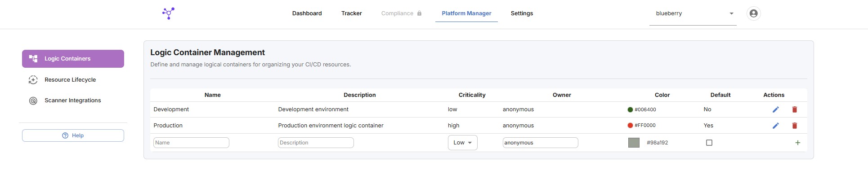This screenshot has height=192, width=868.
Task: Click anonymous owner in Production row
Action: click(x=519, y=126)
